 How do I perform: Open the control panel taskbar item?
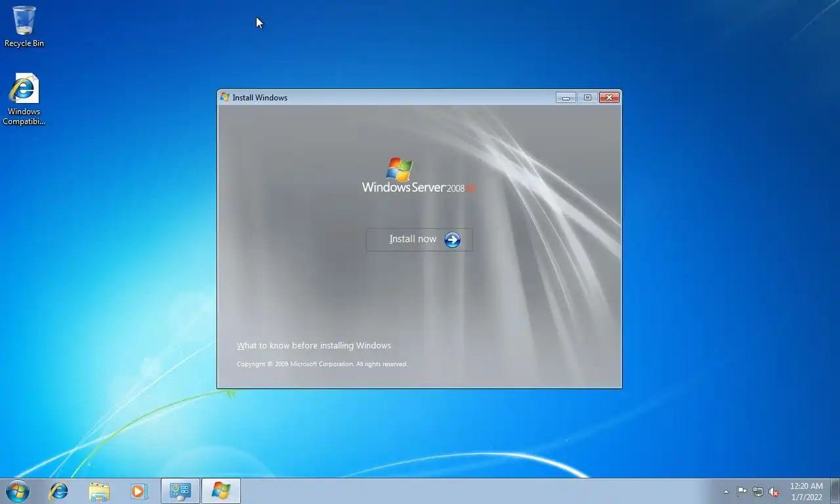coord(180,491)
